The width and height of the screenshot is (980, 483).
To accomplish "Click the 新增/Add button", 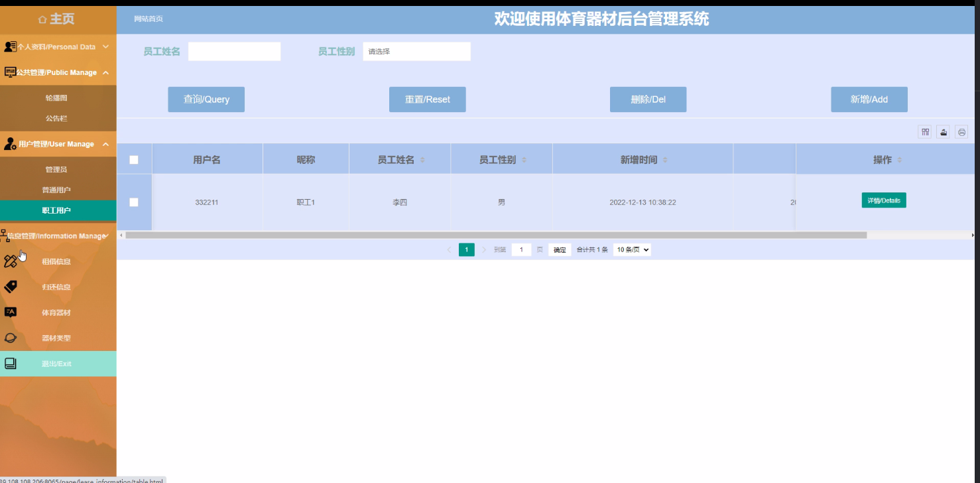I will point(869,100).
